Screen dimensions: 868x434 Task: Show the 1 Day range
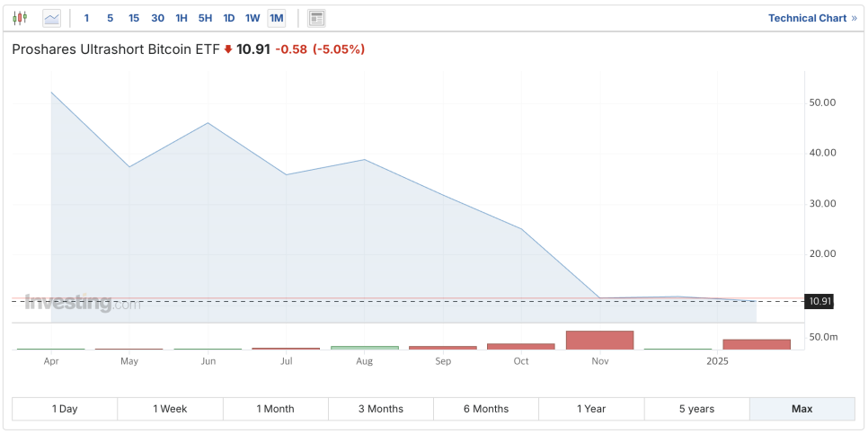tap(65, 409)
